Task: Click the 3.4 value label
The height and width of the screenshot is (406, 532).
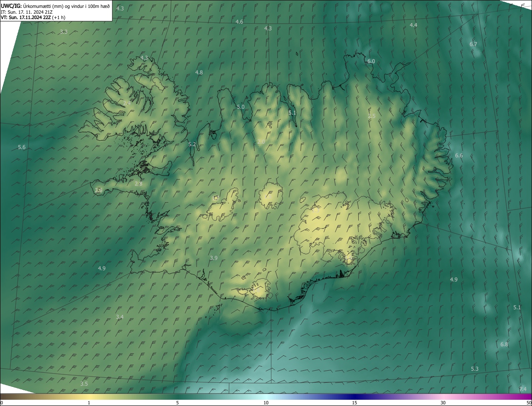Action: (120, 317)
